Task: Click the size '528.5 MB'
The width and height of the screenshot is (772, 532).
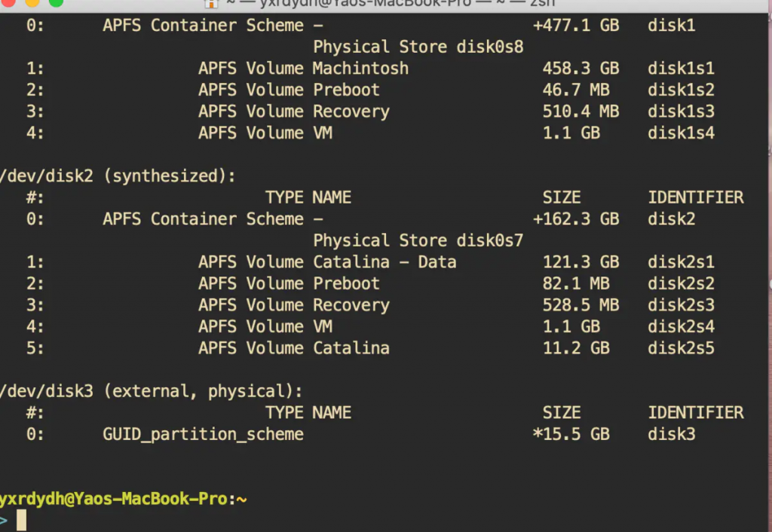Action: (581, 306)
